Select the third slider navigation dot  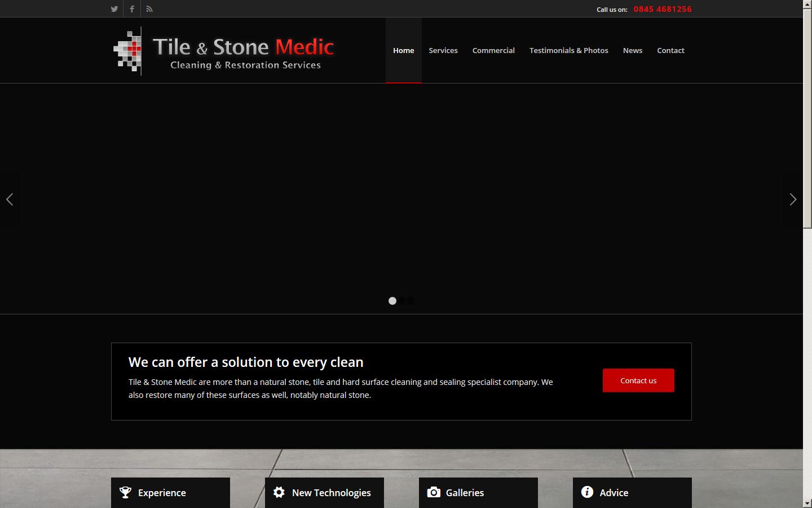411,301
